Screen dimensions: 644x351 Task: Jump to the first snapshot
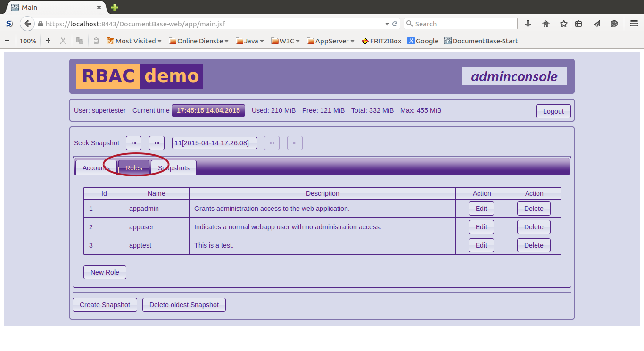tap(133, 143)
